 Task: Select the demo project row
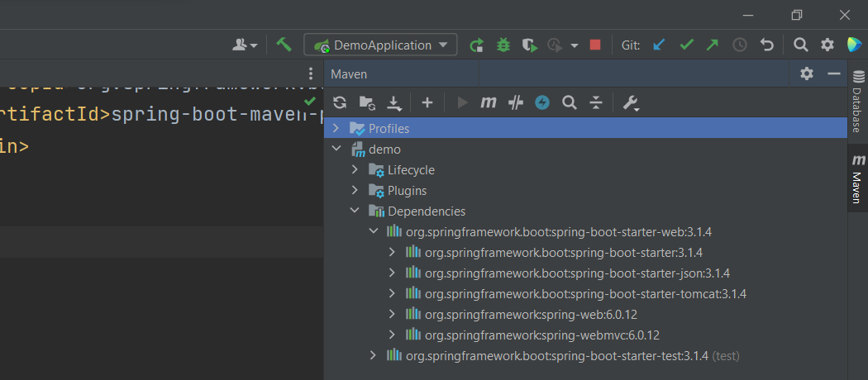point(585,150)
